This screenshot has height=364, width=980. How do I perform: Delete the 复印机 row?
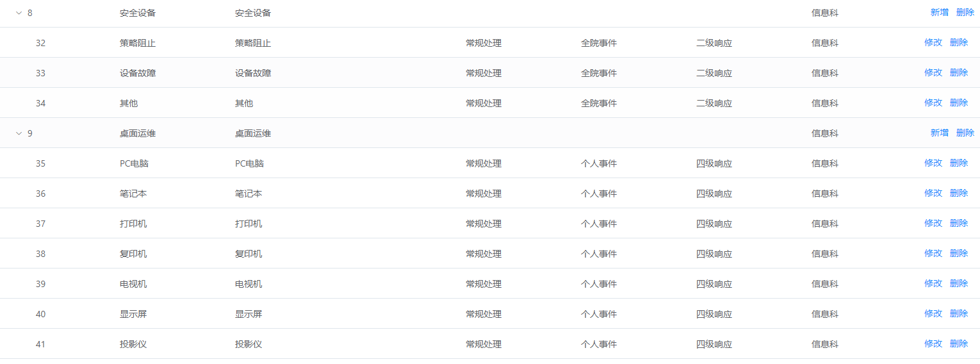pos(958,253)
